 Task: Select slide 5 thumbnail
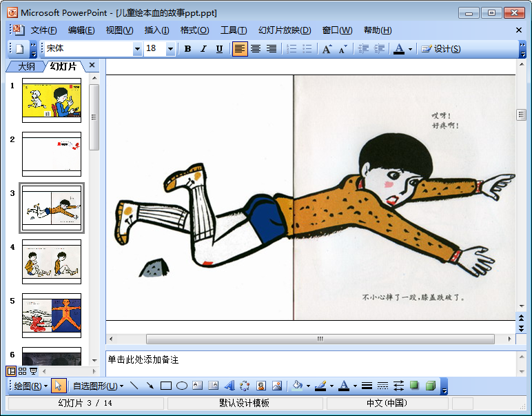tap(52, 315)
